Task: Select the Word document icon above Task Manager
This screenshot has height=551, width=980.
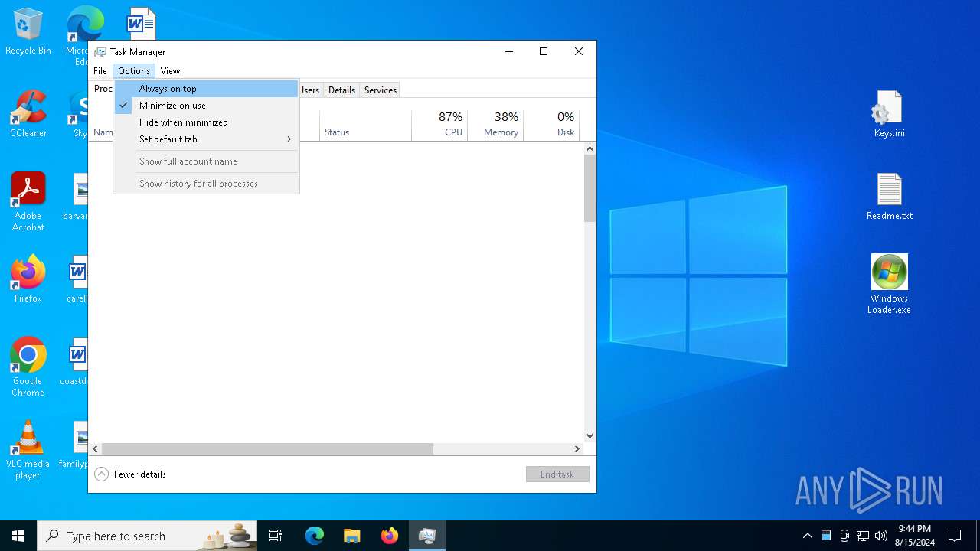Action: coord(141,23)
